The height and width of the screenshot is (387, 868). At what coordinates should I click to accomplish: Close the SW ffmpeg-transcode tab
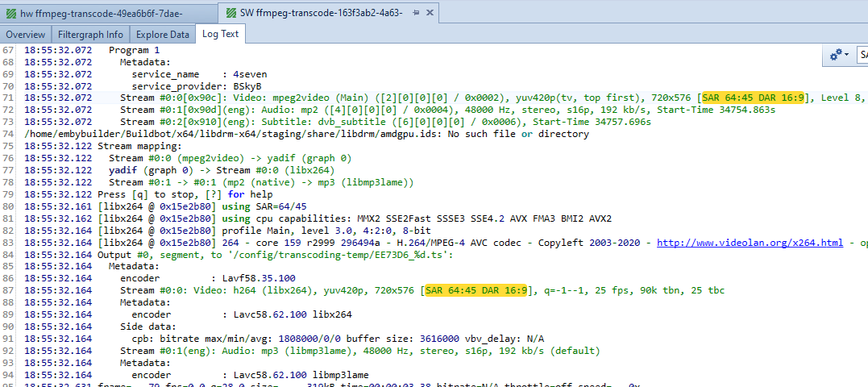(x=430, y=13)
